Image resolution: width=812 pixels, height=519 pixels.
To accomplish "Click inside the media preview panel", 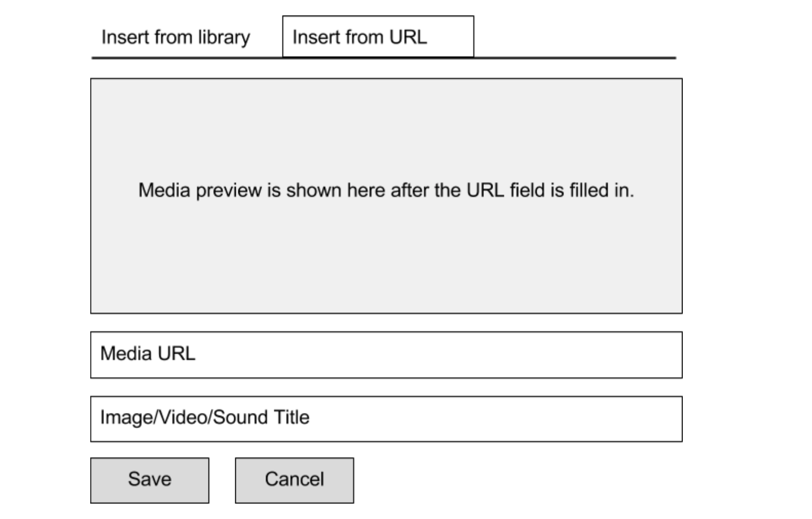I will pyautogui.click(x=386, y=133).
